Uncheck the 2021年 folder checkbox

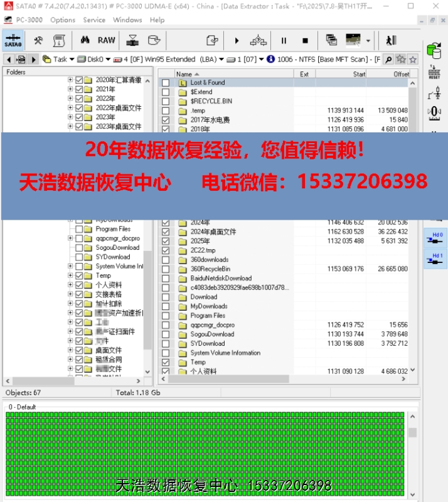79,90
